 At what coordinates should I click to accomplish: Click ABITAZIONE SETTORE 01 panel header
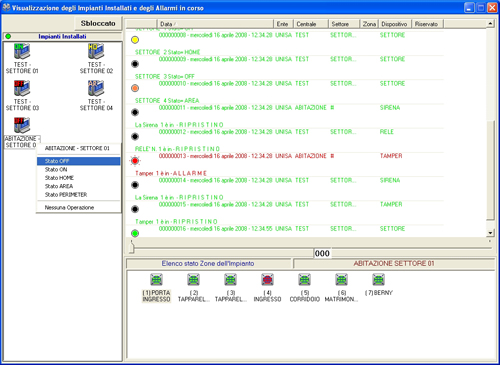(x=394, y=263)
